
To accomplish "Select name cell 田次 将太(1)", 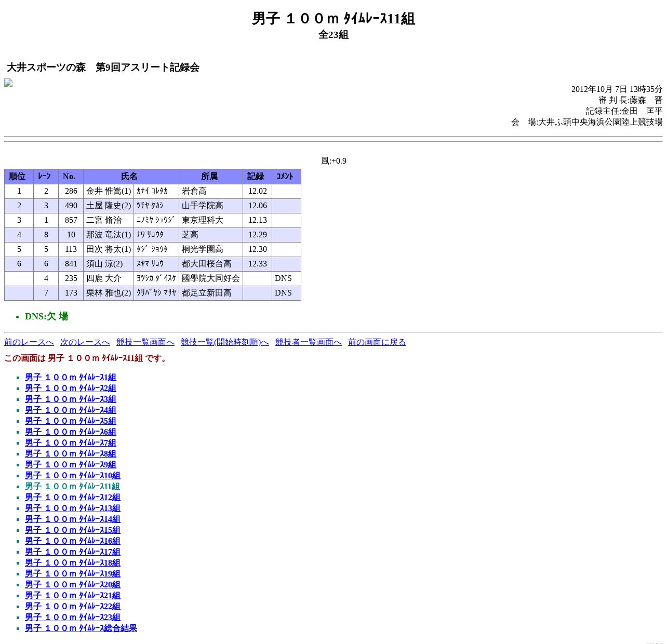I will coord(109,249).
